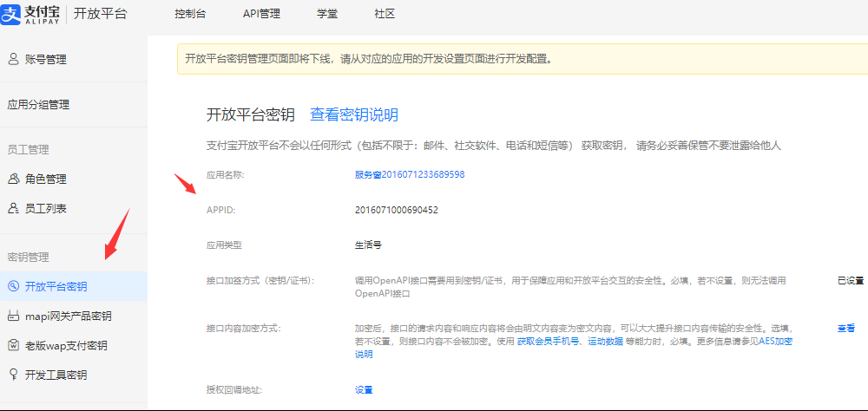The height and width of the screenshot is (411, 868).
Task: Click 已设置 status for 接口加签方式
Action: tap(850, 281)
